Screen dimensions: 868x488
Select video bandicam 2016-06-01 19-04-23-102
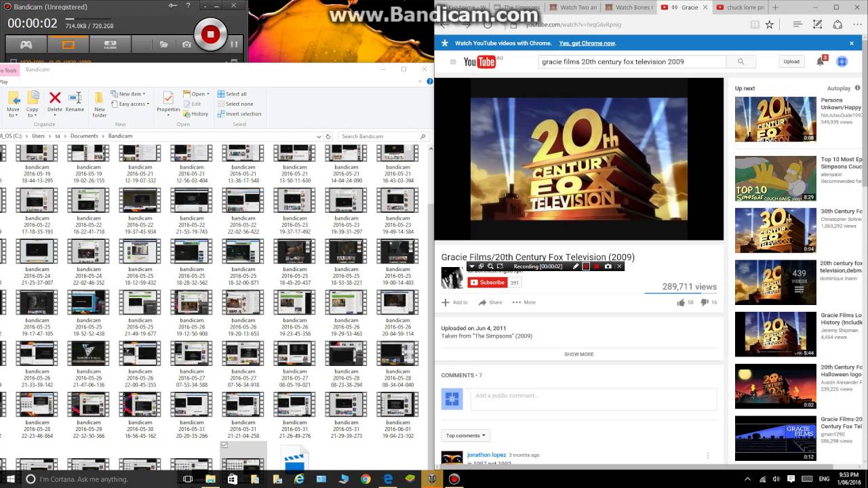397,415
